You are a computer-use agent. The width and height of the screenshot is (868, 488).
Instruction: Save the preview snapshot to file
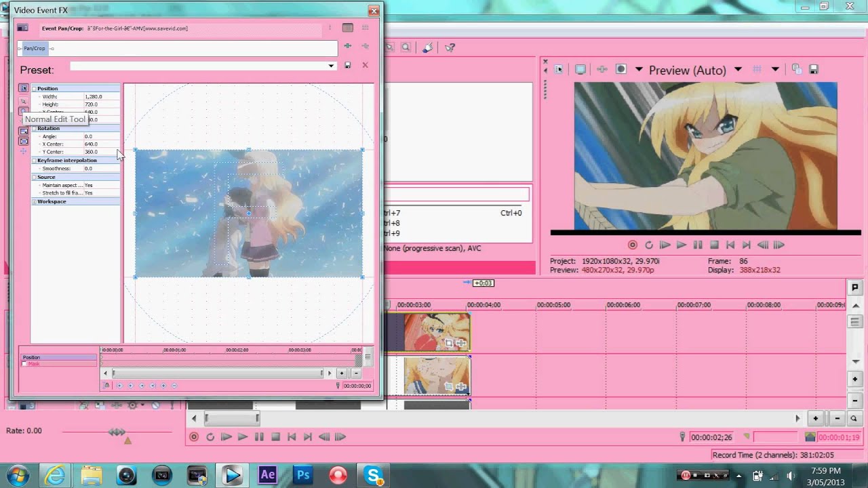814,69
